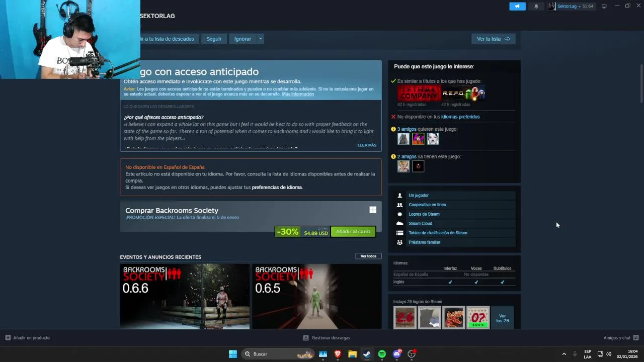Click the Un jugador person icon
The image size is (644, 362).
point(400,196)
